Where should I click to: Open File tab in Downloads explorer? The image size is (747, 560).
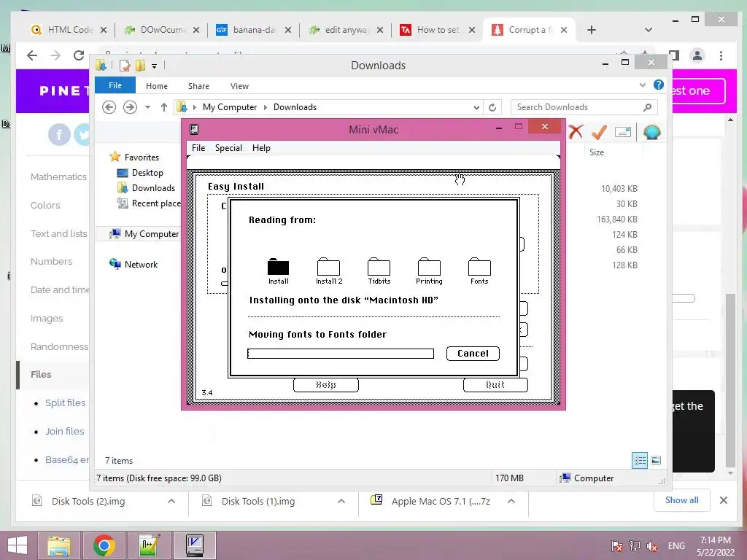[115, 86]
